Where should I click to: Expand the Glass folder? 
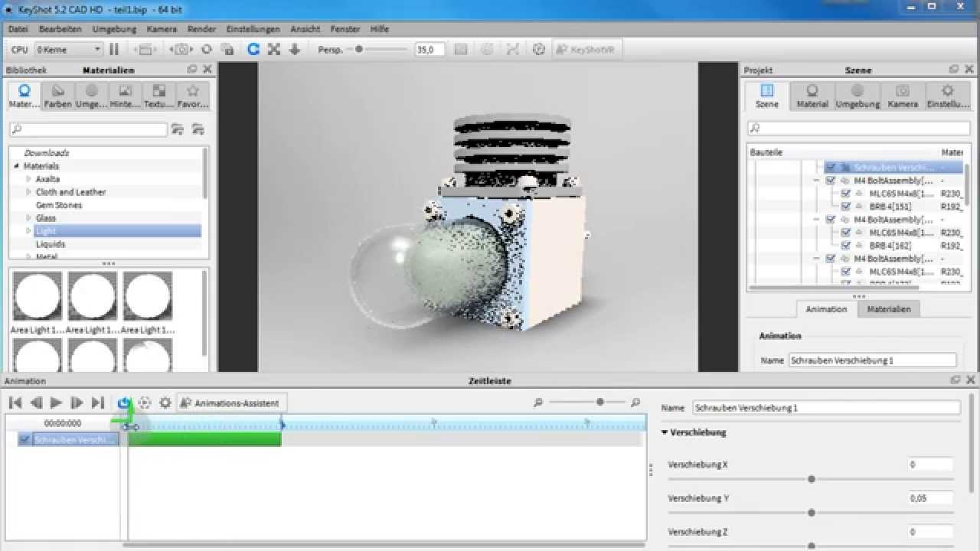pyautogui.click(x=28, y=218)
